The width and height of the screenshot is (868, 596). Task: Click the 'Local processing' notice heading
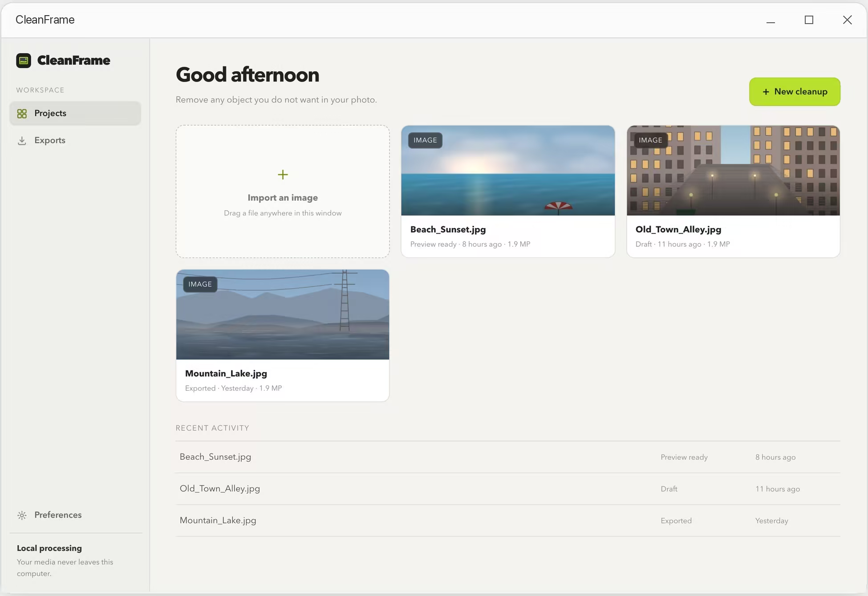49,548
